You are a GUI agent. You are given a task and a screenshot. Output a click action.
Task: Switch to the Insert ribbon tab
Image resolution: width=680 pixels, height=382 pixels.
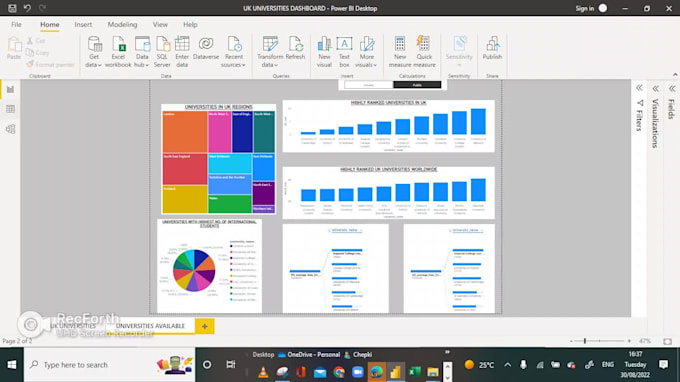click(x=83, y=25)
